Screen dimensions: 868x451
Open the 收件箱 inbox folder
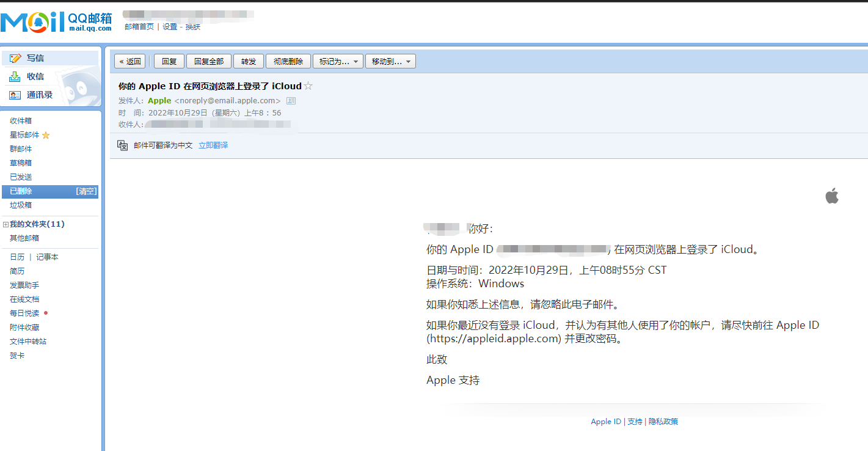21,121
